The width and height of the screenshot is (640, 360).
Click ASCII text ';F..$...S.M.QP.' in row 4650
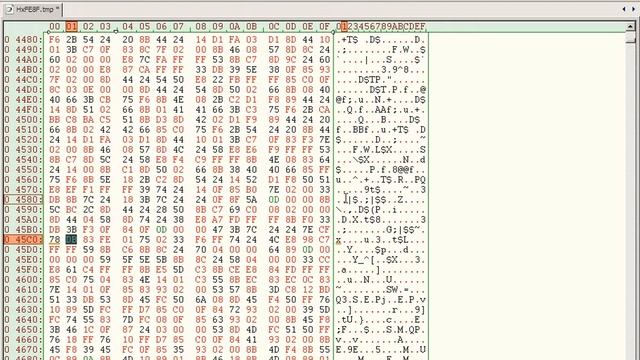point(381,330)
